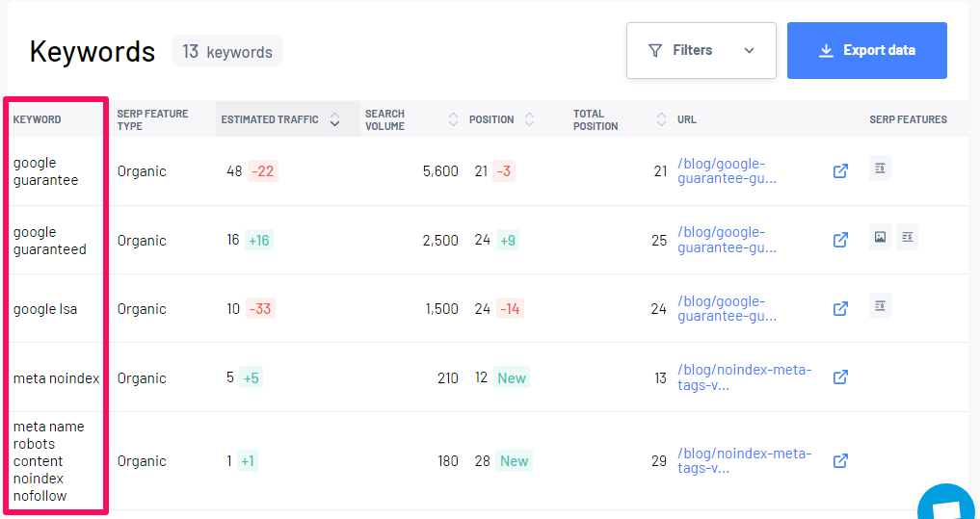
Task: Click the 2,500 search volume value
Action: [x=440, y=240]
